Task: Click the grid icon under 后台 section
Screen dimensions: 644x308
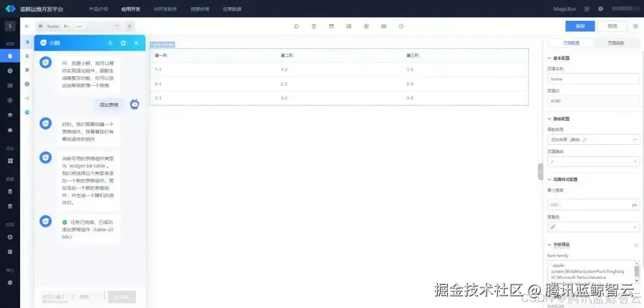Action: tap(10, 160)
